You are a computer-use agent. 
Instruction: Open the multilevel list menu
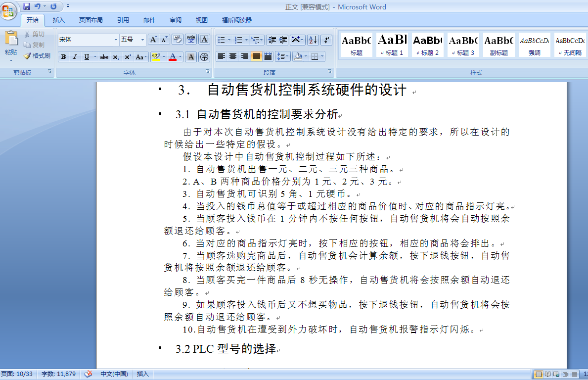[x=257, y=40]
